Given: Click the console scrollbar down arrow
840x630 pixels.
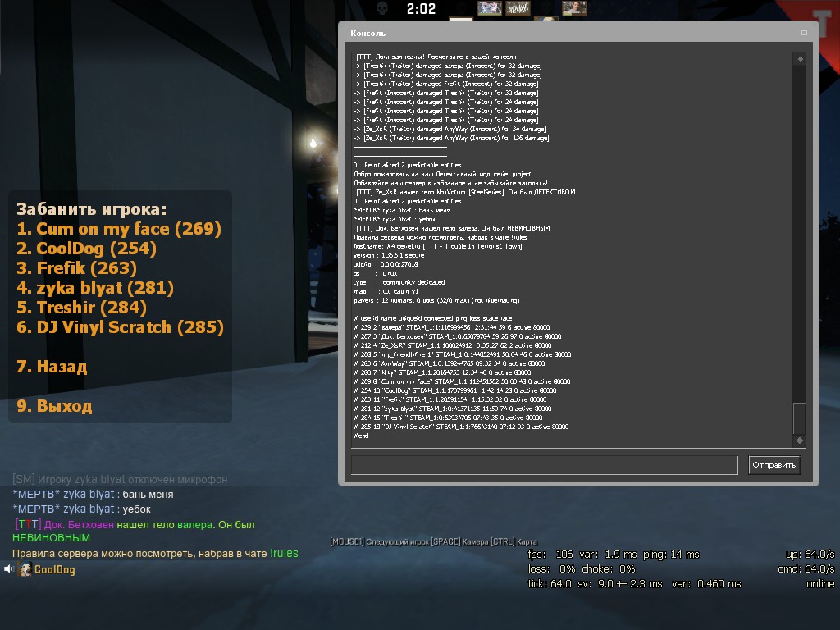Looking at the screenshot, I should pos(800,441).
